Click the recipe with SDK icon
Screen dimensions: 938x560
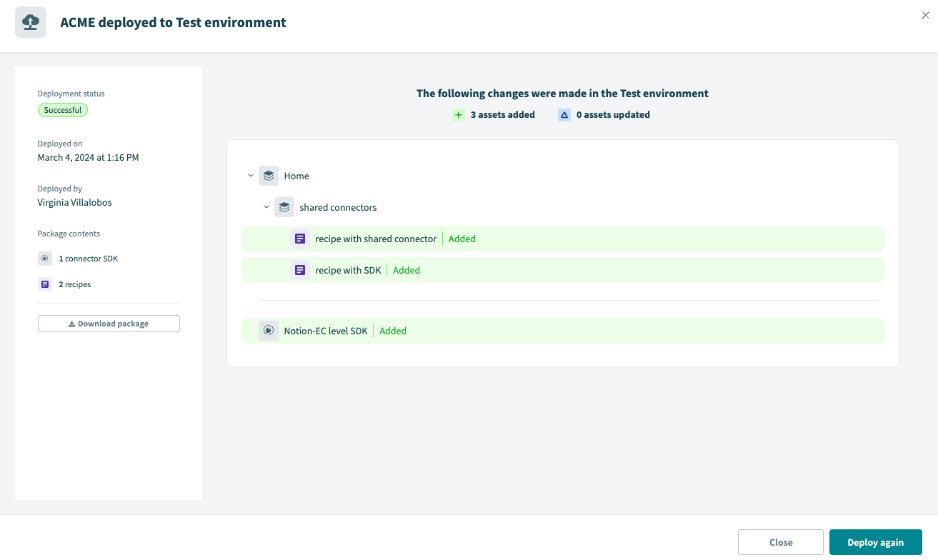click(300, 270)
